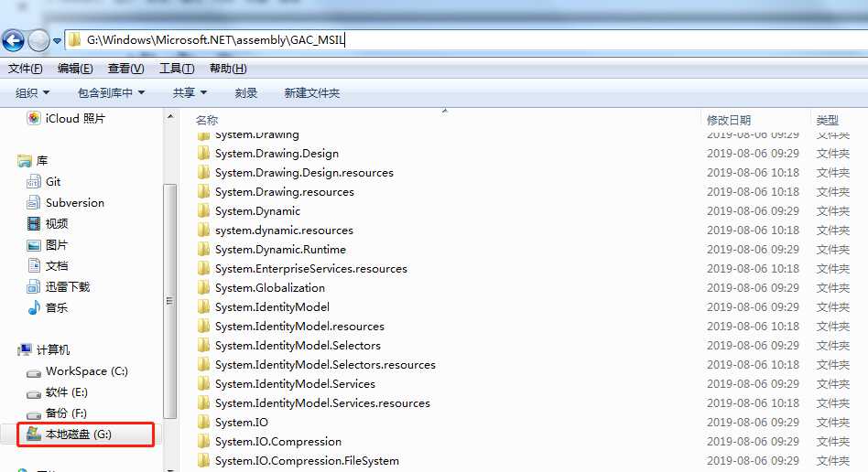The image size is (868, 472).
Task: Open the 图片 library
Action: pyautogui.click(x=48, y=244)
